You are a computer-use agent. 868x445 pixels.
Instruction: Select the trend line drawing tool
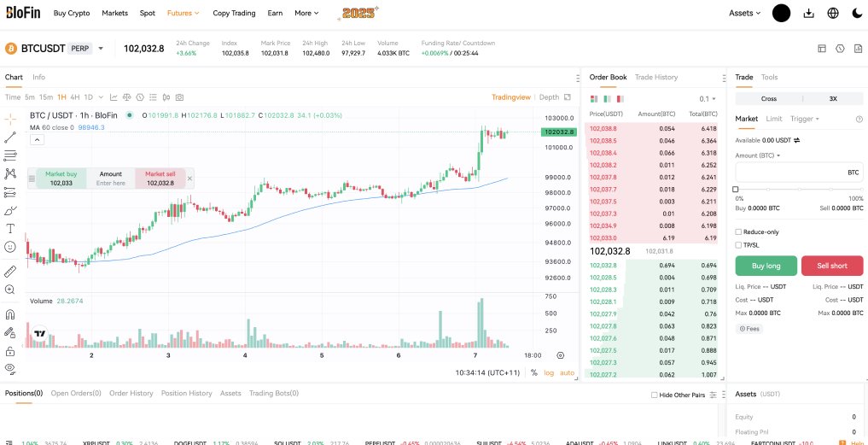(9, 138)
